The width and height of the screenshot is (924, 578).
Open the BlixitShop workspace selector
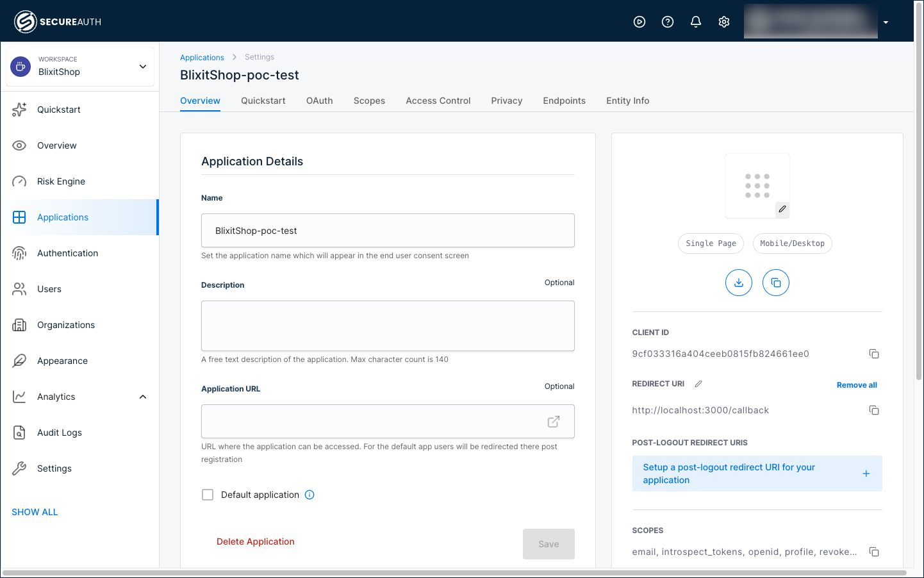(80, 66)
